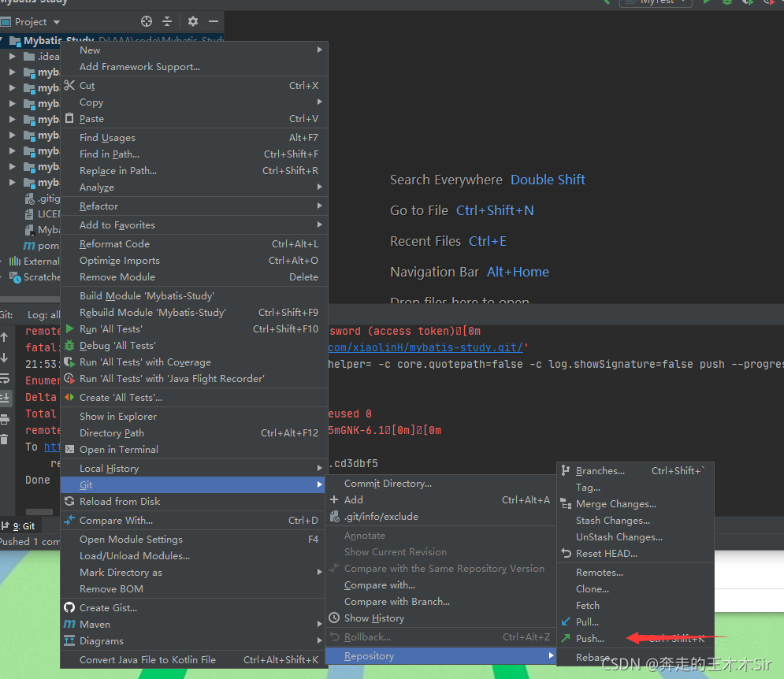
Task: Click the Paste clipboard icon
Action: click(69, 118)
